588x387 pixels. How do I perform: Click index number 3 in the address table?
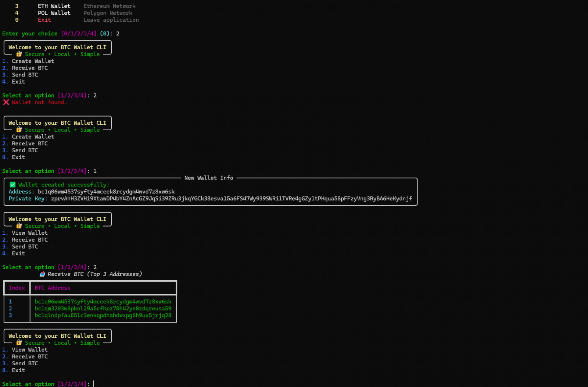(10, 315)
